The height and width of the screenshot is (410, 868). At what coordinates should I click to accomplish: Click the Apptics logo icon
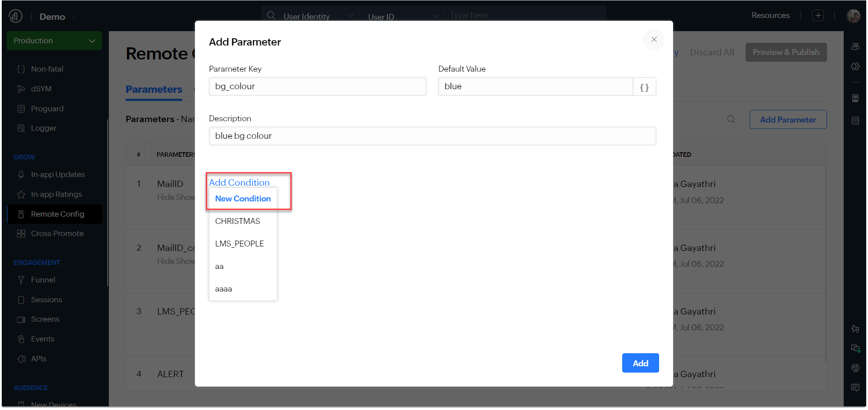tap(16, 17)
